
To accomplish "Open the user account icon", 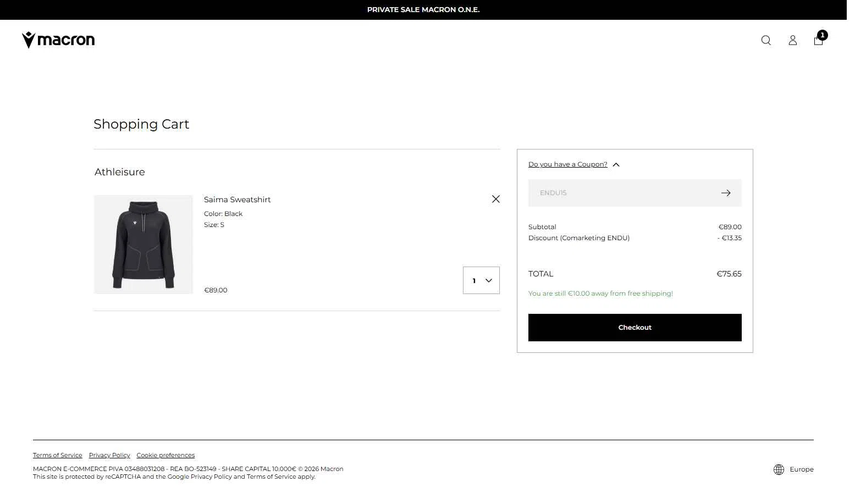I will click(792, 40).
